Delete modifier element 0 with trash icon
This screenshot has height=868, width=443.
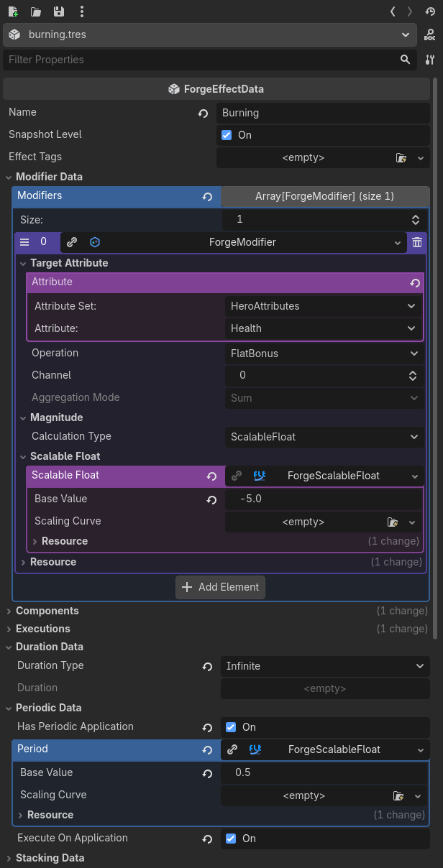417,243
